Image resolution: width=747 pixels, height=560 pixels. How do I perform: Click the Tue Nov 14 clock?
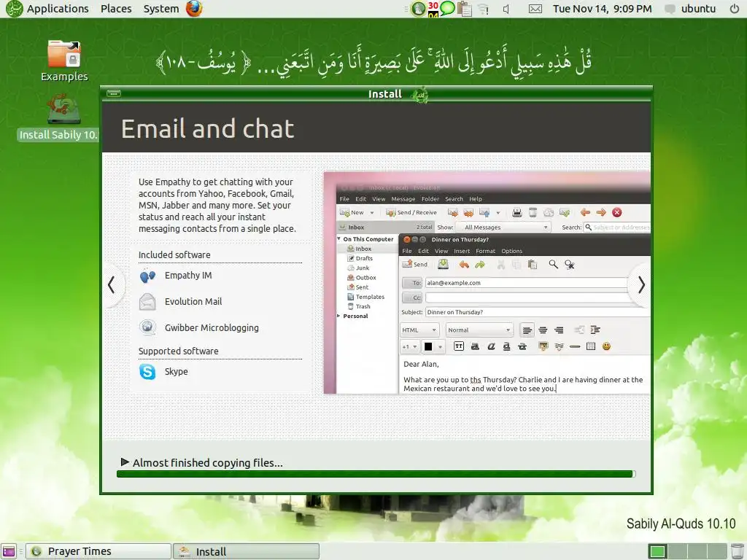coord(602,9)
